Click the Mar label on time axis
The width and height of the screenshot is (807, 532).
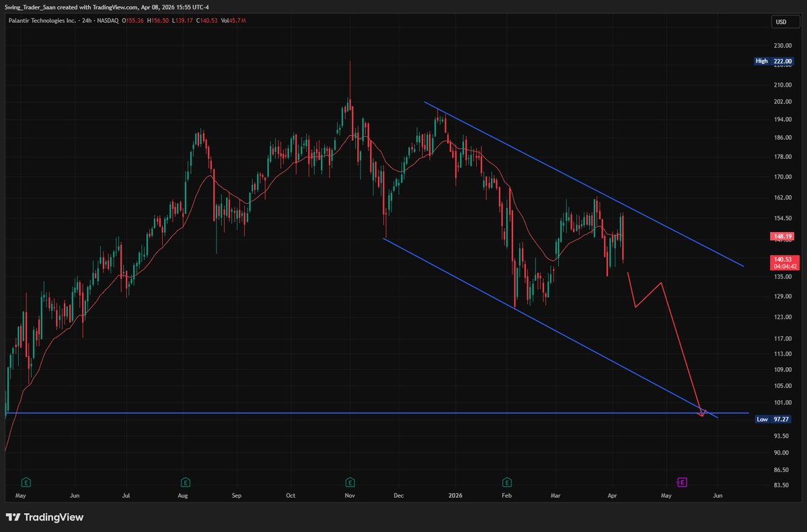[556, 496]
